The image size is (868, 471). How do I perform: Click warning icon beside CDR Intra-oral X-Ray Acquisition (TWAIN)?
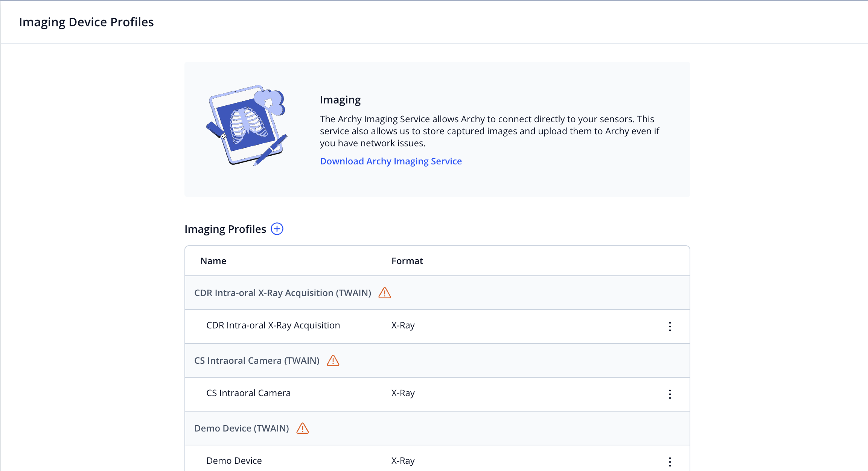(384, 293)
